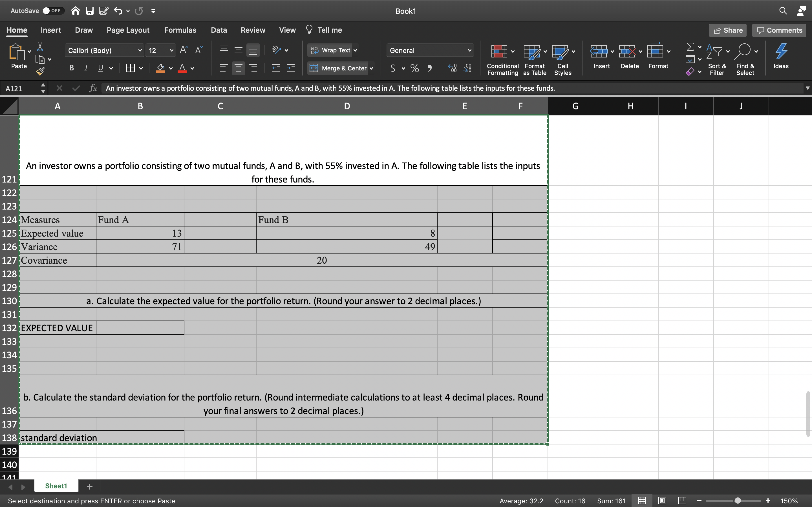Open the Data ribbon tab
This screenshot has height=507, width=812.
coord(219,30)
